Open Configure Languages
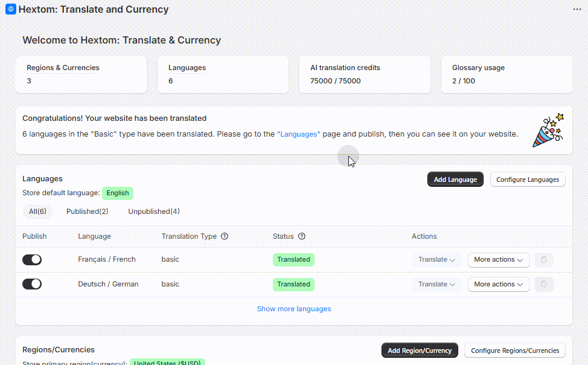The width and height of the screenshot is (588, 365). 528,179
